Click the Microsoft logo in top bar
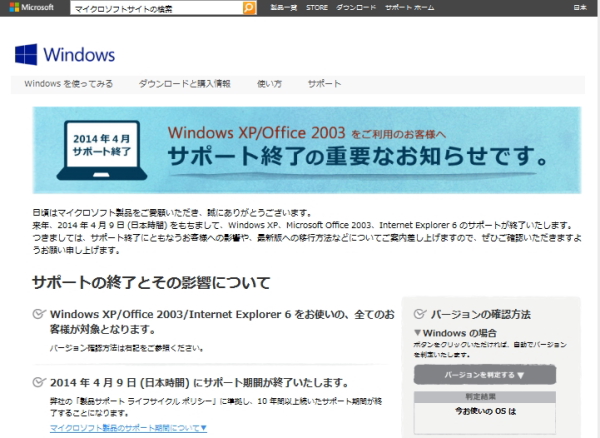This screenshot has width=600, height=438. click(x=33, y=8)
